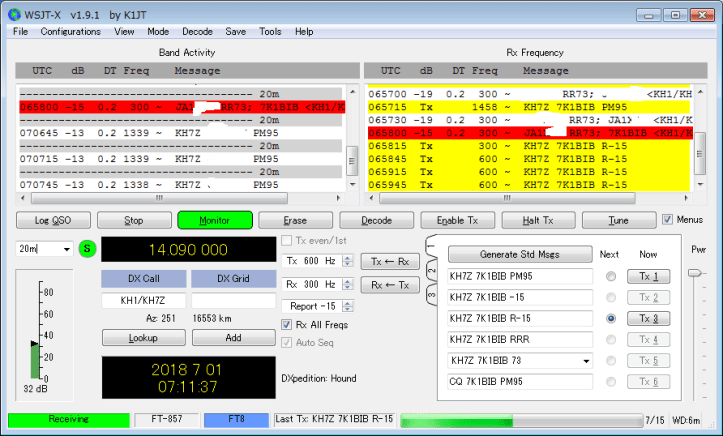Expand the KH7Z 7K1BIB 73 message dropdown
The image size is (723, 436).
point(586,360)
